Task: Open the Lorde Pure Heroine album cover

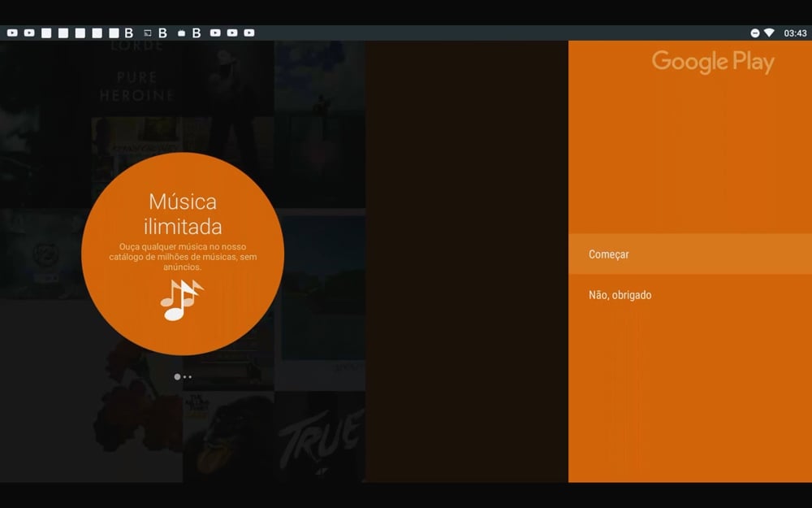Action: point(137,79)
